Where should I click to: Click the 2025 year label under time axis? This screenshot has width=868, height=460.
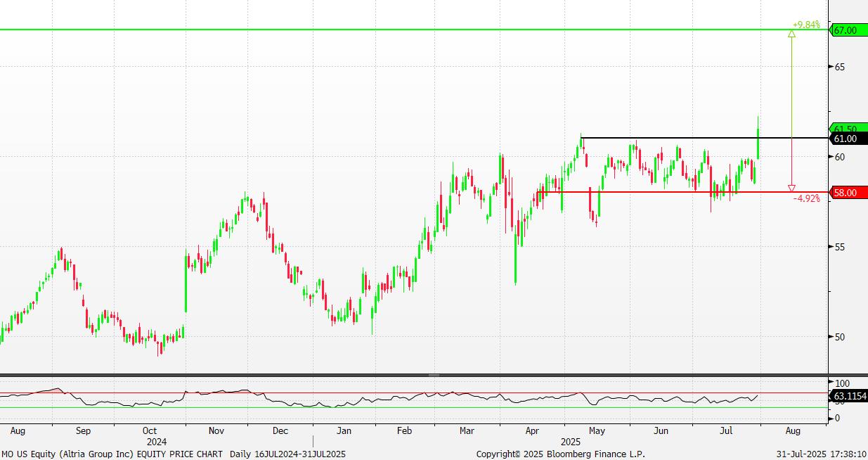tap(570, 442)
